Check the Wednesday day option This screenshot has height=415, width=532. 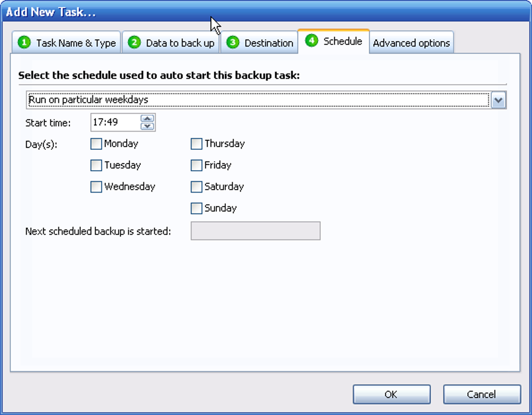96,187
